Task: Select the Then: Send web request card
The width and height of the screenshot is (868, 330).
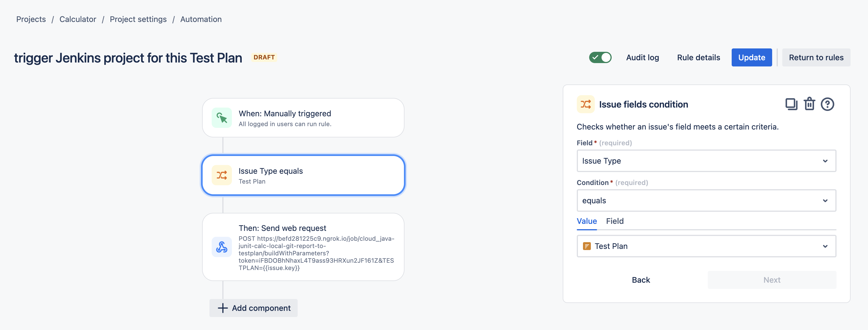Action: pyautogui.click(x=303, y=247)
